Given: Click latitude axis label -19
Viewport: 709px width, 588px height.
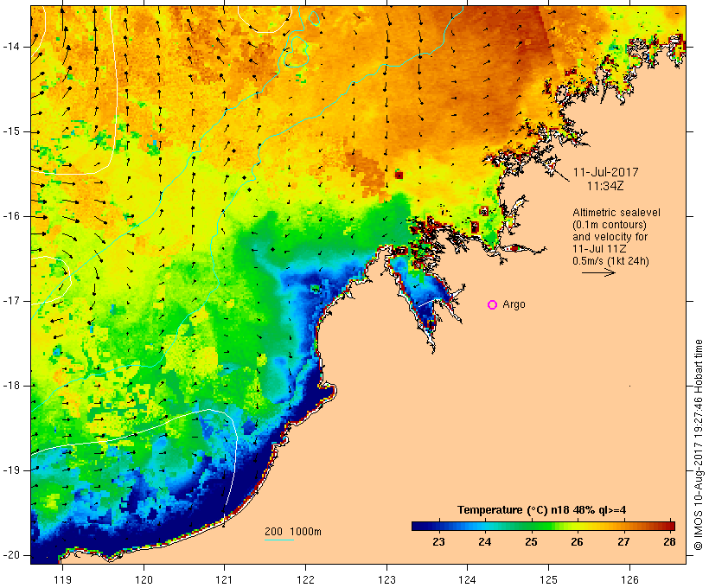Looking at the screenshot, I should [10, 470].
